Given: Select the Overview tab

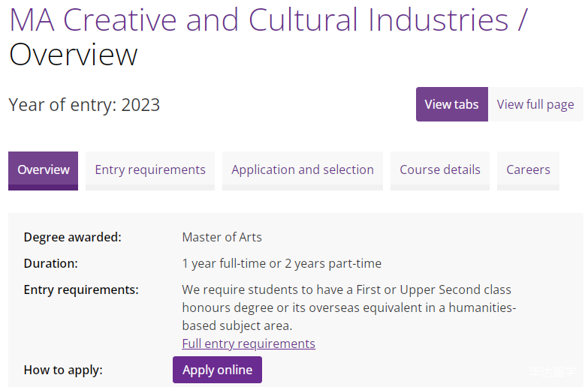Looking at the screenshot, I should pyautogui.click(x=44, y=169).
